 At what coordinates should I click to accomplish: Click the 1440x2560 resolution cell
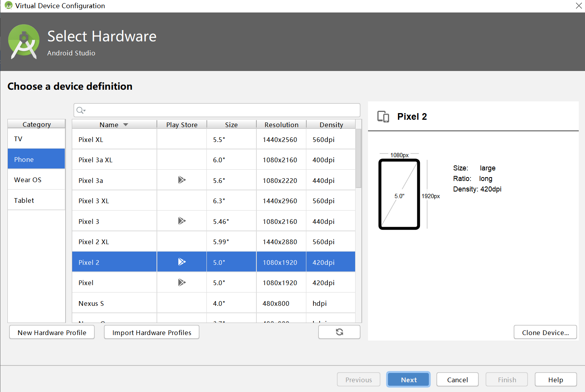click(281, 139)
